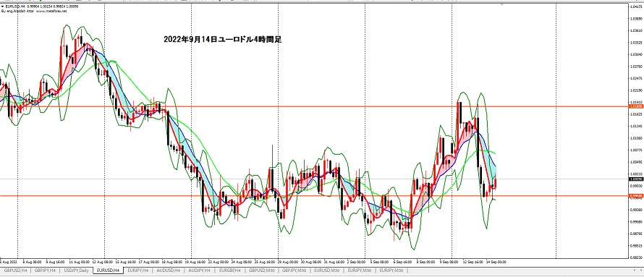
Task: Click the 1.04175 price axis label
Action: point(636,7)
